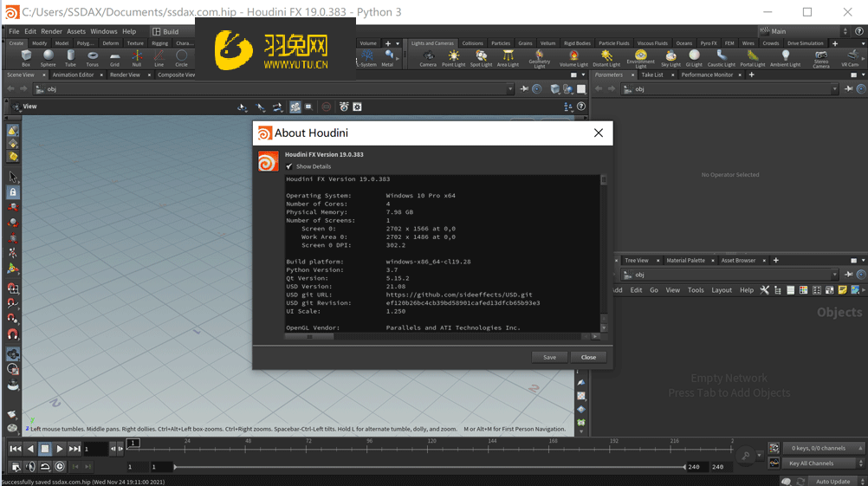Select the Tube shelf tool
Image resolution: width=868 pixels, height=486 pixels.
click(x=70, y=57)
